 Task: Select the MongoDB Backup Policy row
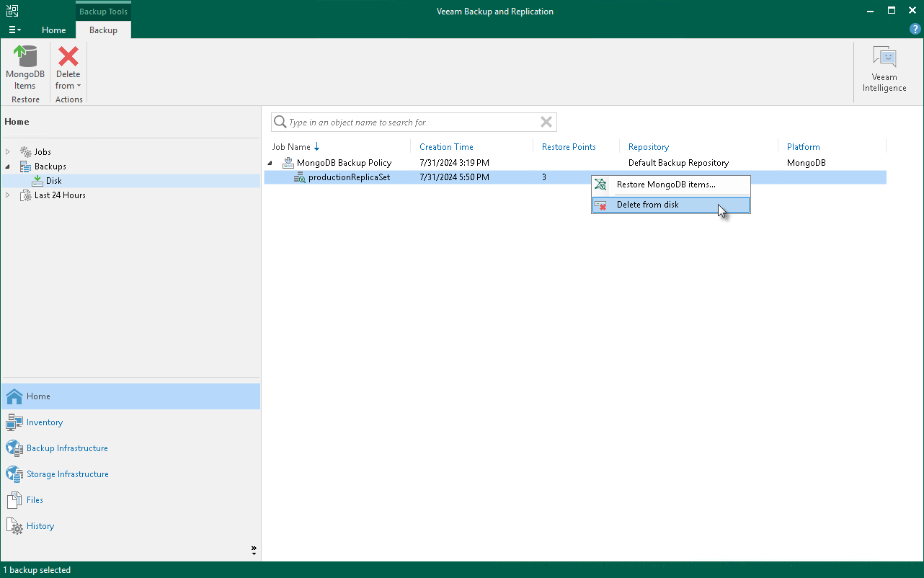tap(575, 163)
